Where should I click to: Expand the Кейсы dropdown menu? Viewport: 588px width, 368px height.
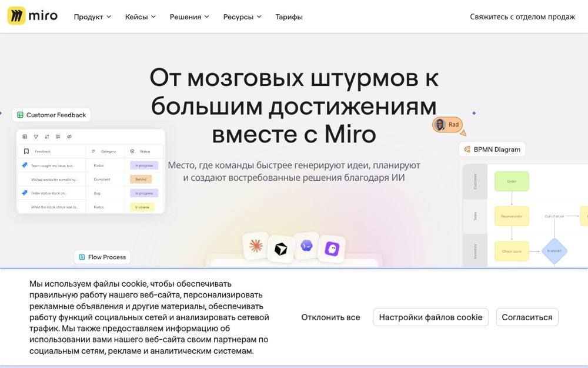[141, 17]
